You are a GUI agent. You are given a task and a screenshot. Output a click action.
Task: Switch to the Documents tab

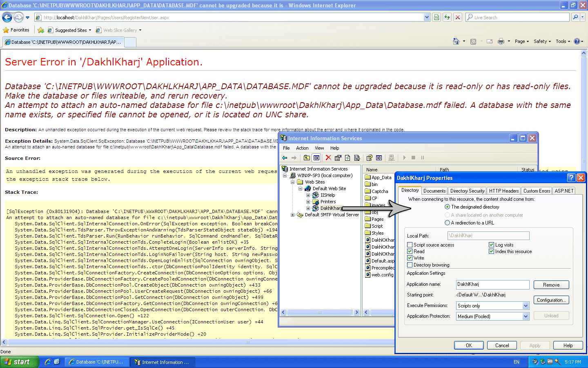pyautogui.click(x=434, y=191)
